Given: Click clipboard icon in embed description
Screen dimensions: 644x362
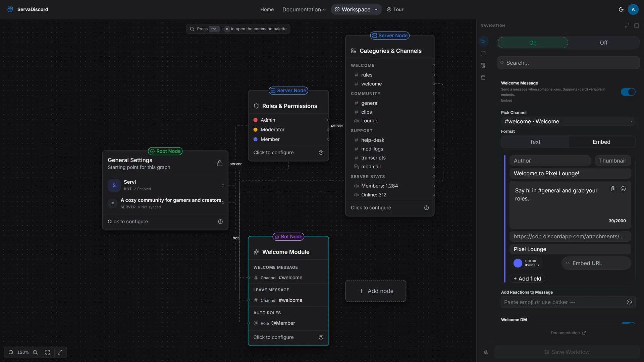Looking at the screenshot, I should click(x=613, y=189).
